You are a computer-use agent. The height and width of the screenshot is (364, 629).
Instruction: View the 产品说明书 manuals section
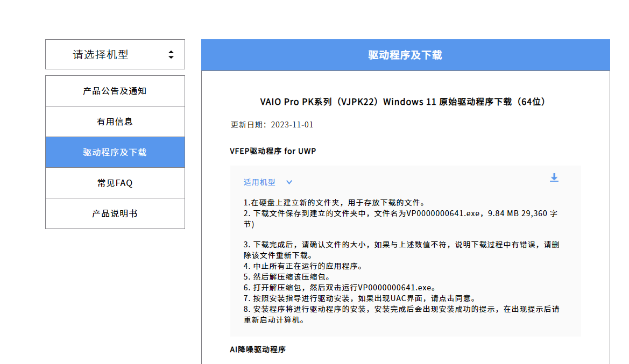pyautogui.click(x=115, y=213)
